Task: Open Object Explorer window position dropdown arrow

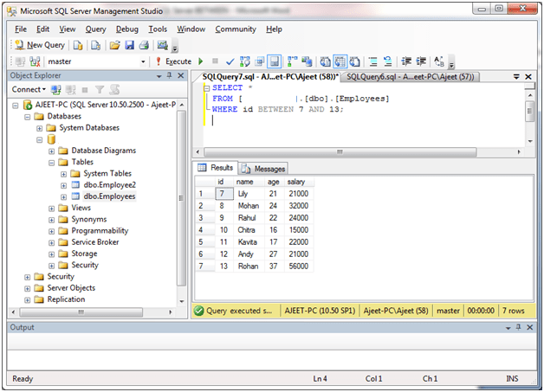Action: (x=159, y=76)
